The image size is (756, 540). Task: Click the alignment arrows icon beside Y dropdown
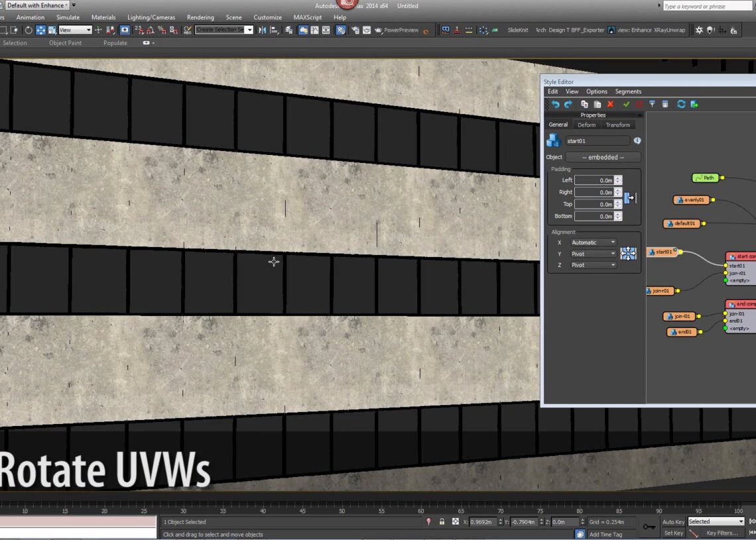click(628, 253)
